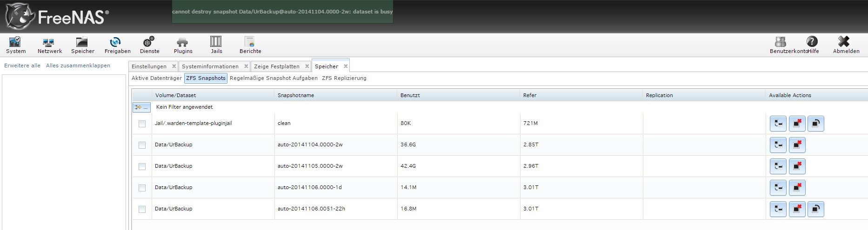The image size is (868, 230).
Task: Sort by Volume/Dataset column header
Action: 213,95
